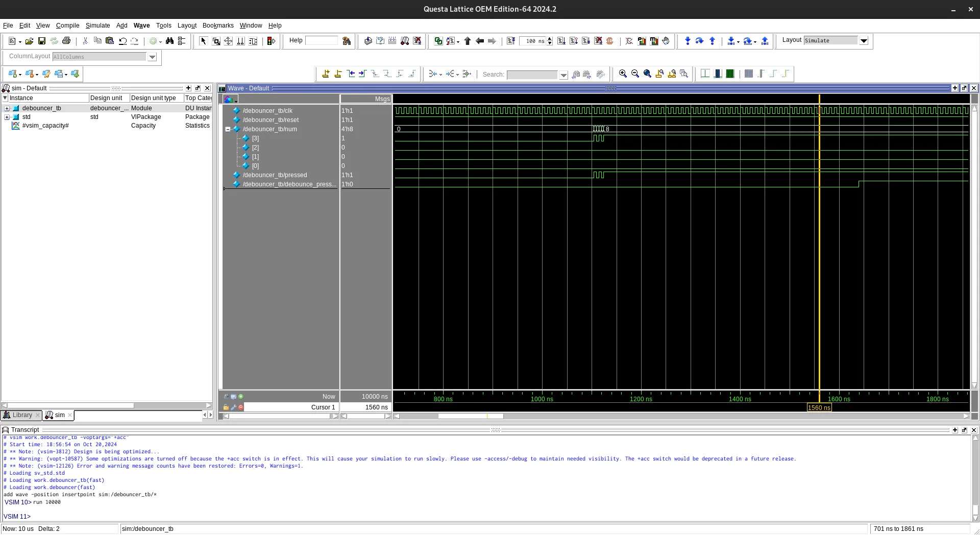Open the Simulate menu
Screen dimensions: 980x535
[x=97, y=26]
